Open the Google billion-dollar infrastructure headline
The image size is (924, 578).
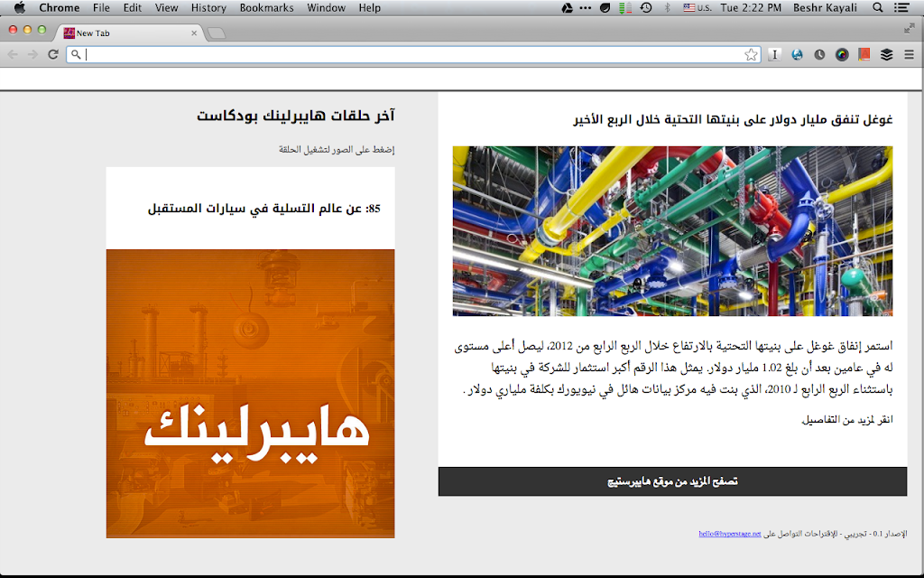click(733, 119)
